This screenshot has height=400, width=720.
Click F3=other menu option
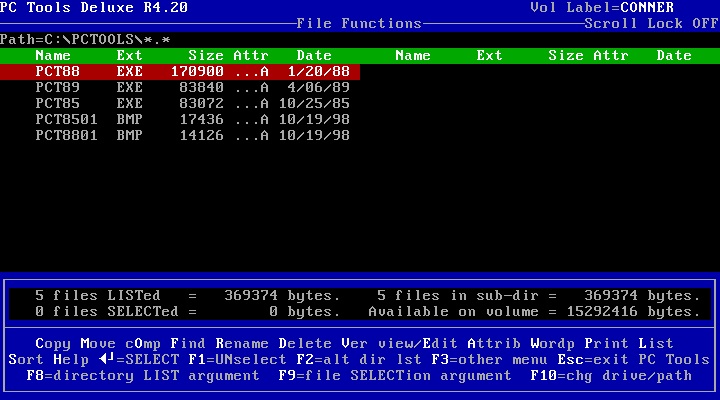(x=489, y=359)
